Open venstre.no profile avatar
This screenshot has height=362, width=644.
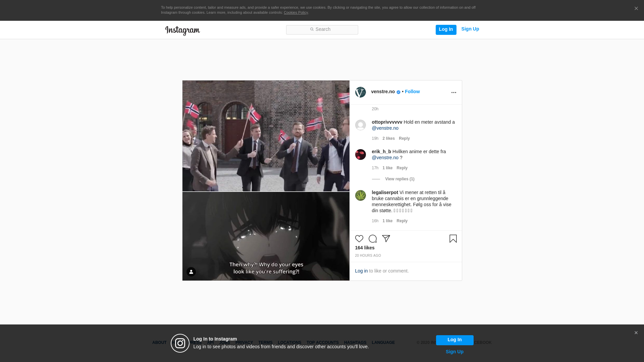(x=361, y=92)
